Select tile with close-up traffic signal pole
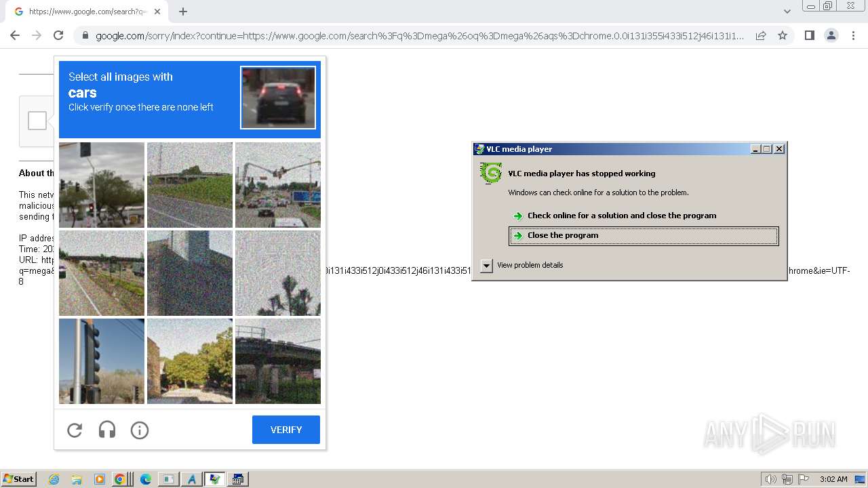The image size is (868, 488). pos(102,361)
